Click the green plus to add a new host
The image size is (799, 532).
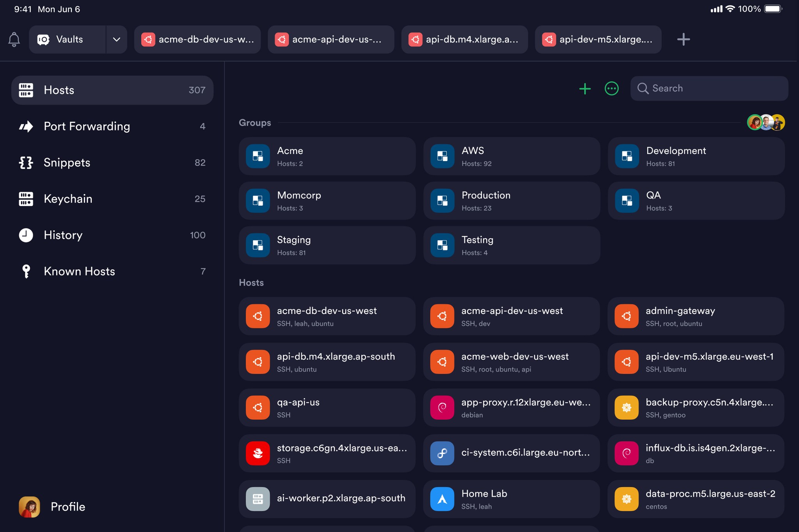pos(584,89)
